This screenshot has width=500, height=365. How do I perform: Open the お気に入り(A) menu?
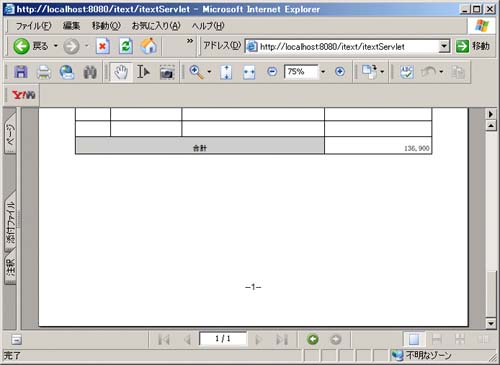pyautogui.click(x=156, y=26)
